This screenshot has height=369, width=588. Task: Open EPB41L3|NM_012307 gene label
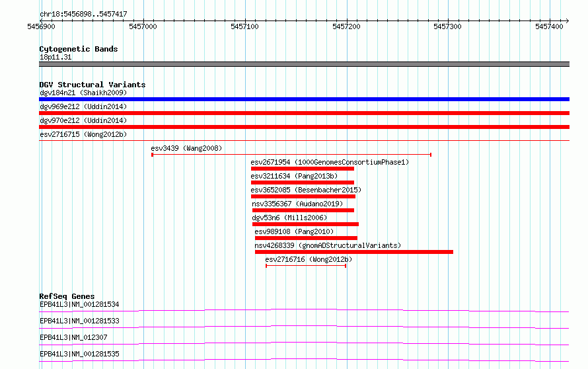tap(73, 337)
